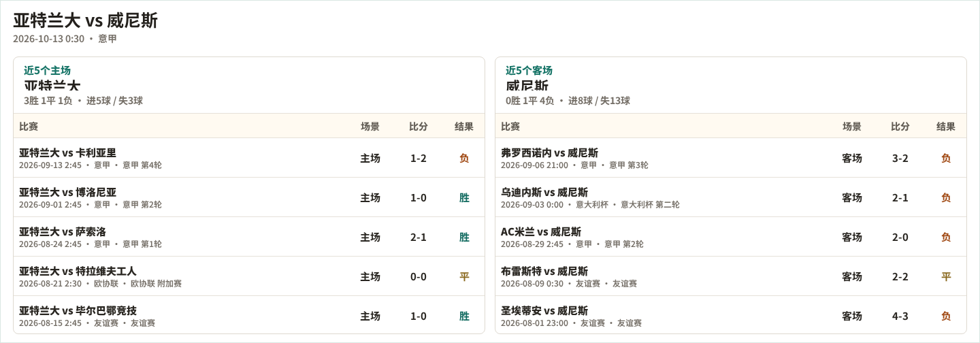This screenshot has height=343, width=980.
Task: Open the match 弗罗西诺内 vs 威尼斯
Action: pyautogui.click(x=549, y=152)
